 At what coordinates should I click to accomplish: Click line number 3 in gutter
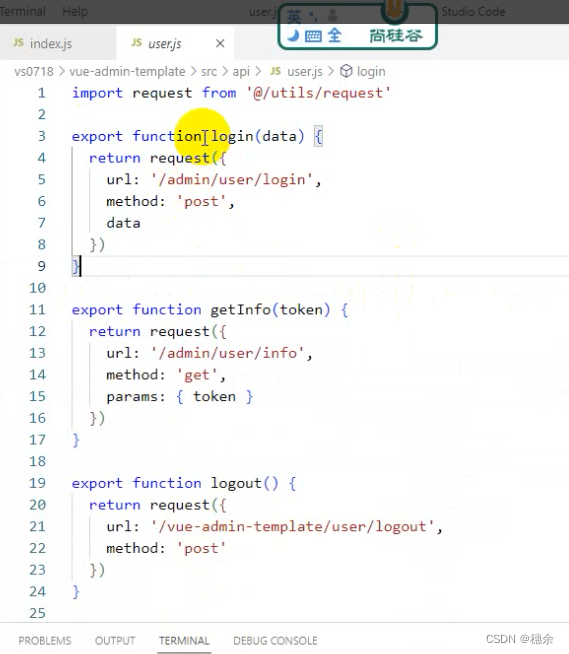41,136
